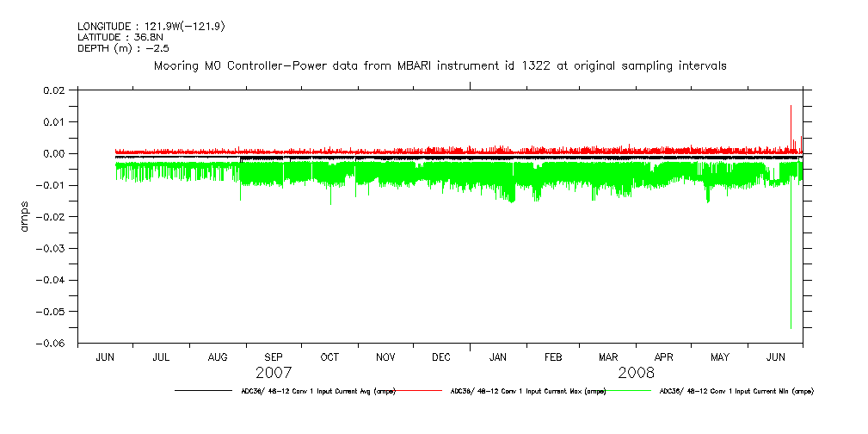Image resolution: width=868 pixels, height=434 pixels.
Task: Click the black legend line sample
Action: tap(202, 391)
